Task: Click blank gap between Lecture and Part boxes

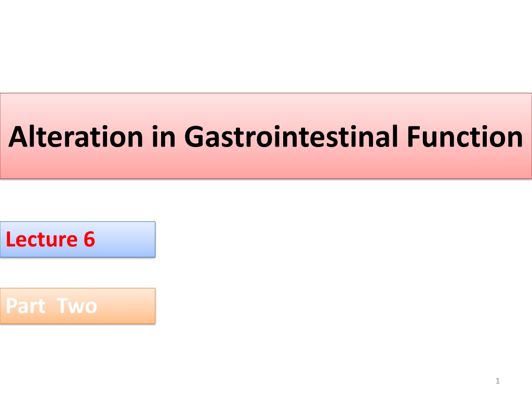Action: coord(78,273)
